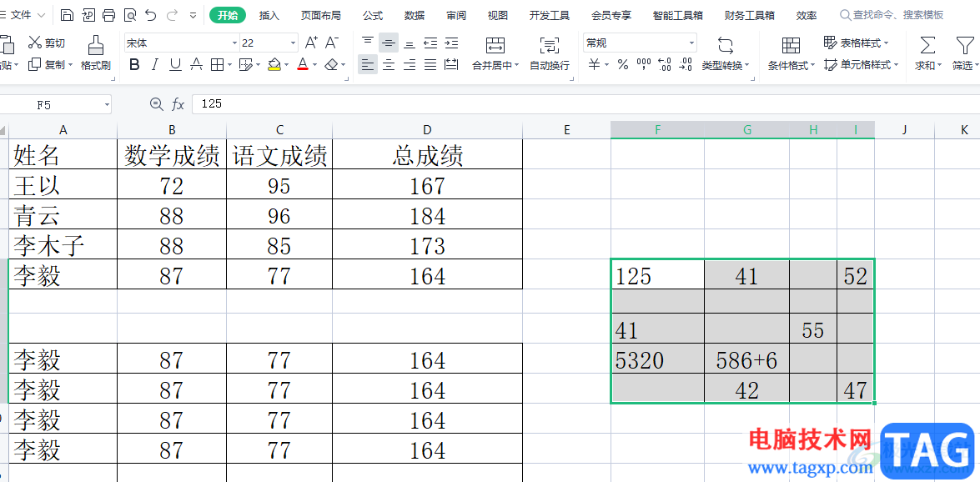The height and width of the screenshot is (482, 980).
Task: Toggle align text left
Action: (x=368, y=63)
